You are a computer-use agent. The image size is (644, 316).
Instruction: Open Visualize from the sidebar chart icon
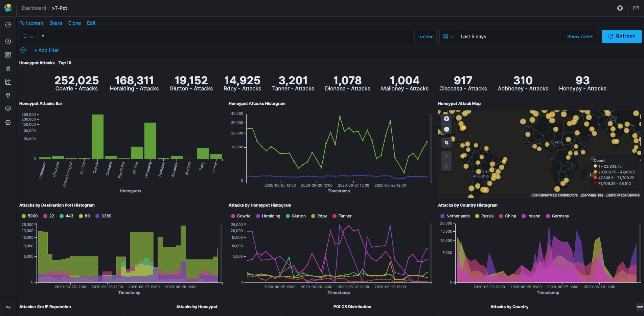tap(8, 82)
